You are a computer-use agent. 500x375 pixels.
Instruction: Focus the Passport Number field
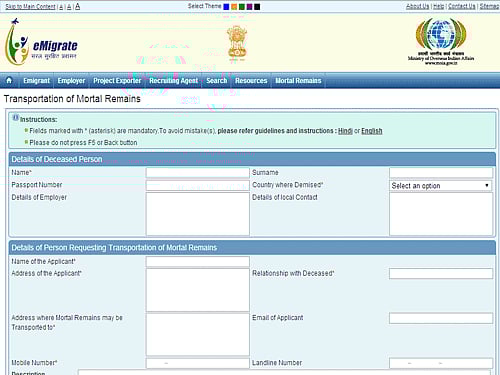[197, 185]
